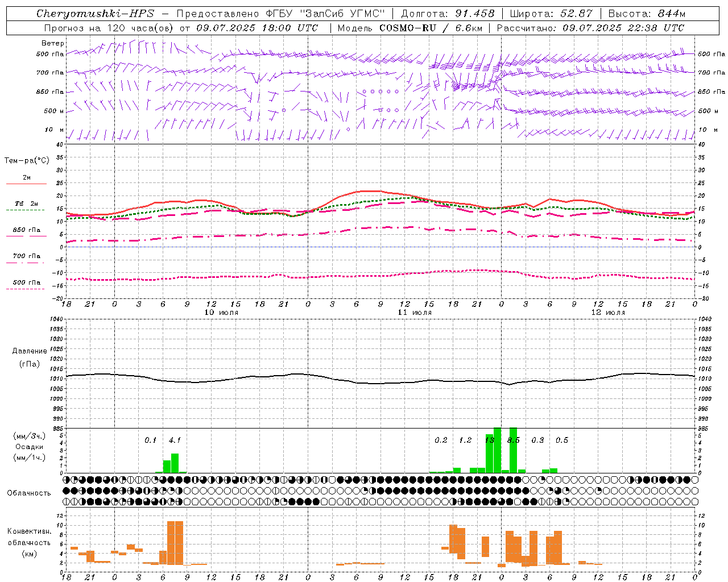Click the Давление pressure panel label

tap(30, 351)
